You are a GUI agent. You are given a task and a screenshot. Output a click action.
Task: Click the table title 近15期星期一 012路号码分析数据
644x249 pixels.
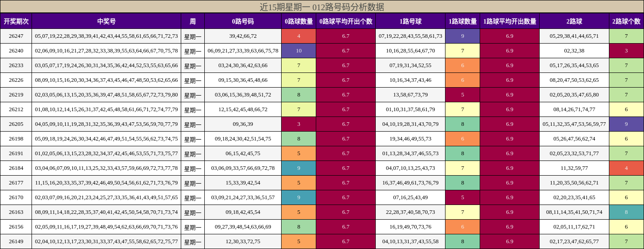[x=322, y=7]
